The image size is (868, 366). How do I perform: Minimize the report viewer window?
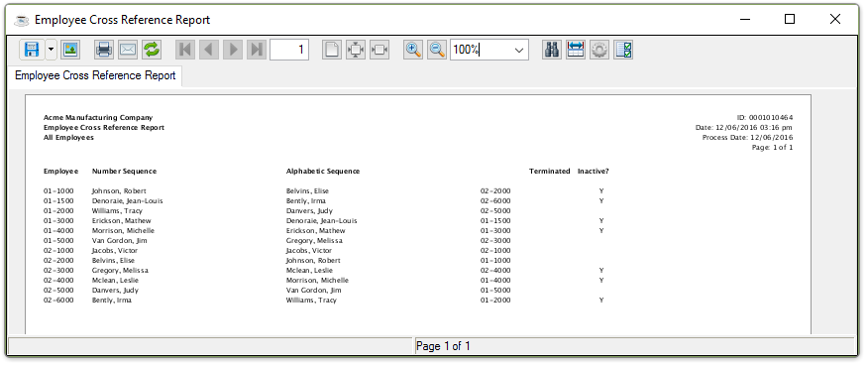coord(745,20)
